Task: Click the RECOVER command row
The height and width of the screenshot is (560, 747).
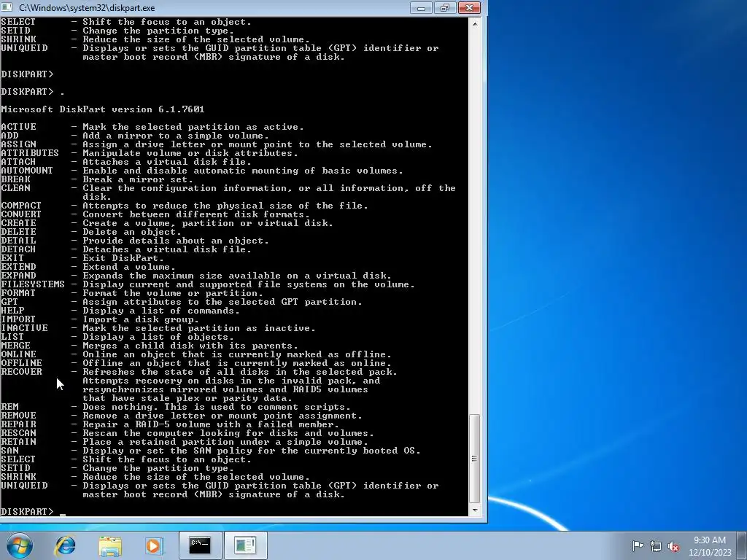Action: 199,385
